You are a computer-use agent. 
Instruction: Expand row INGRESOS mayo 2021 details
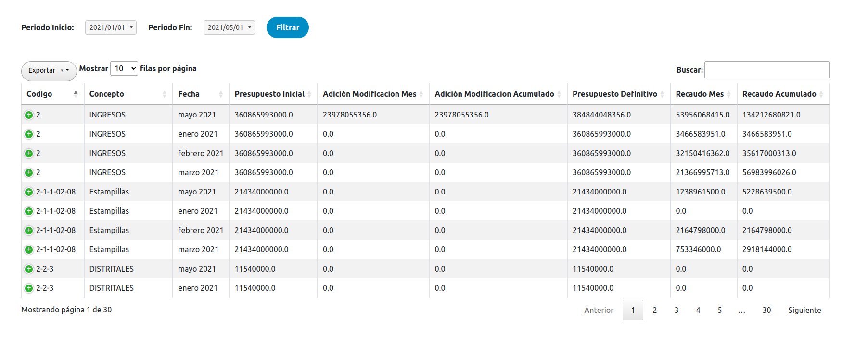coord(29,115)
